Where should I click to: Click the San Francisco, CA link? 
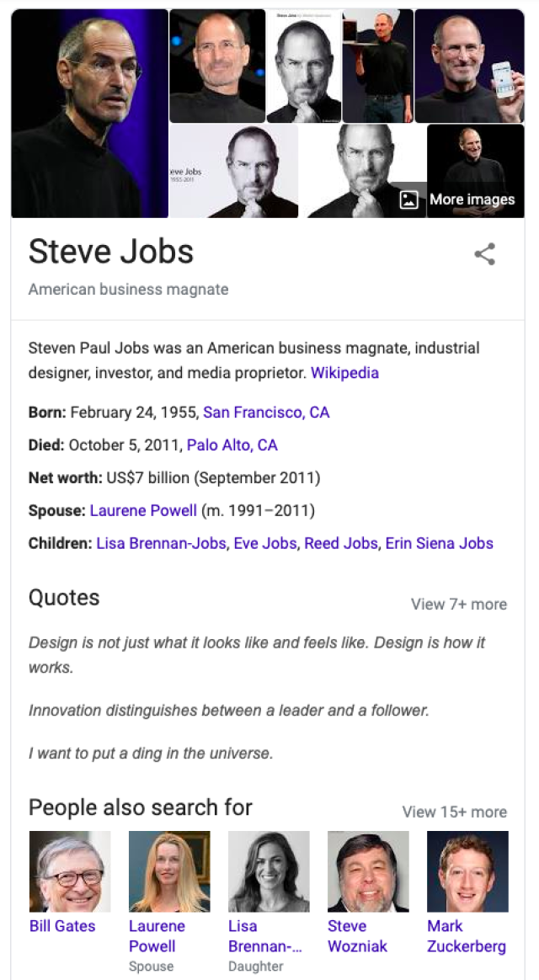click(266, 413)
